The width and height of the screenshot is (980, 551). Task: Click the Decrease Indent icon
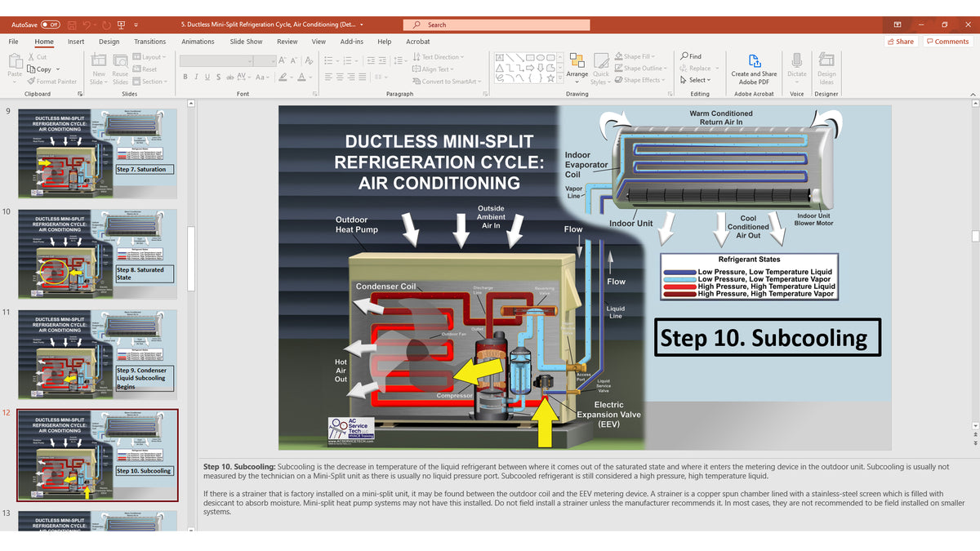pos(371,60)
